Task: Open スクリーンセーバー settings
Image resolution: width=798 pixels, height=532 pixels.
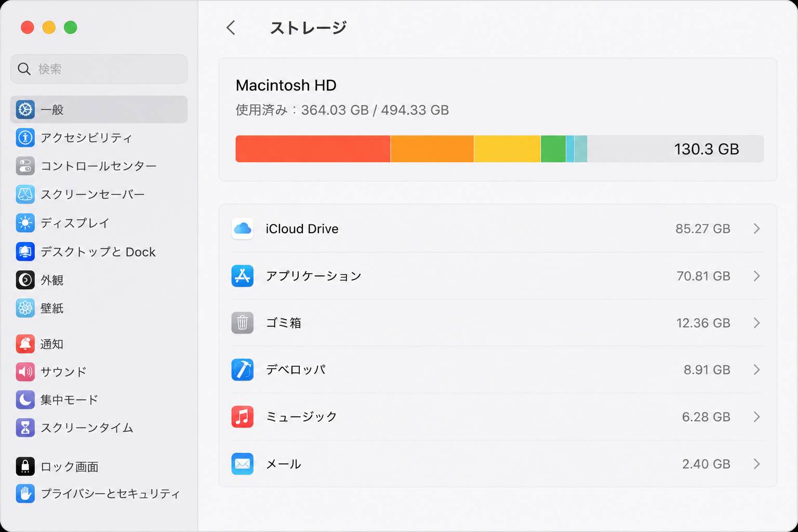Action: 99,194
